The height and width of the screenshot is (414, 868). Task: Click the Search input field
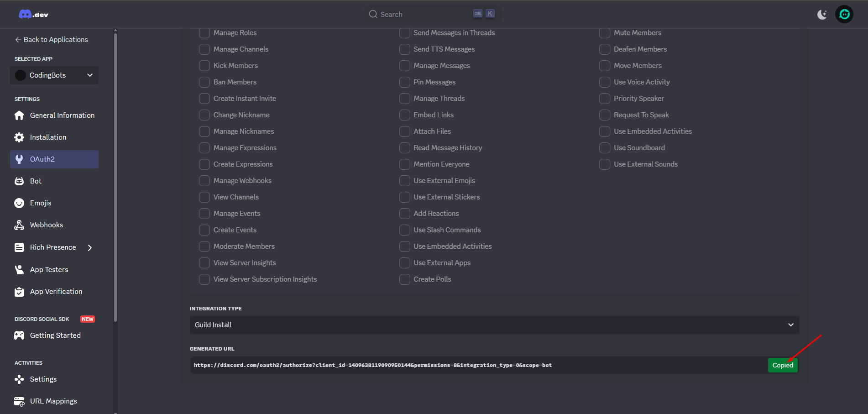point(433,14)
